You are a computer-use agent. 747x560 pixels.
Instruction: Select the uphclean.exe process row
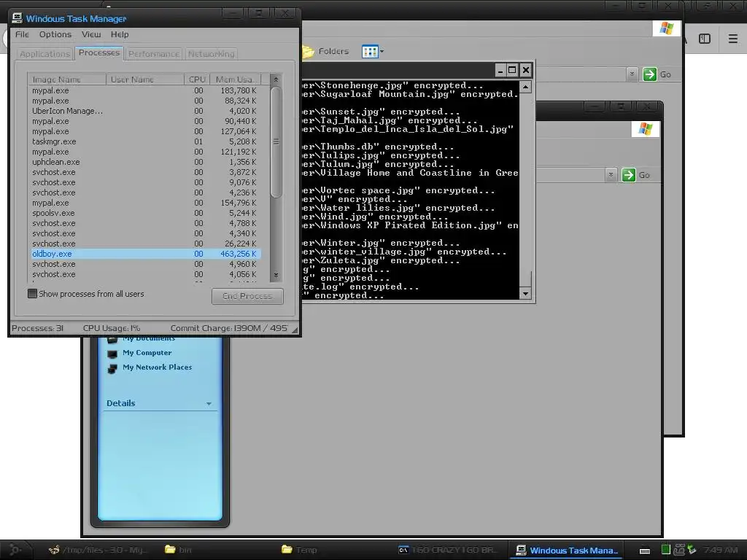coord(145,162)
